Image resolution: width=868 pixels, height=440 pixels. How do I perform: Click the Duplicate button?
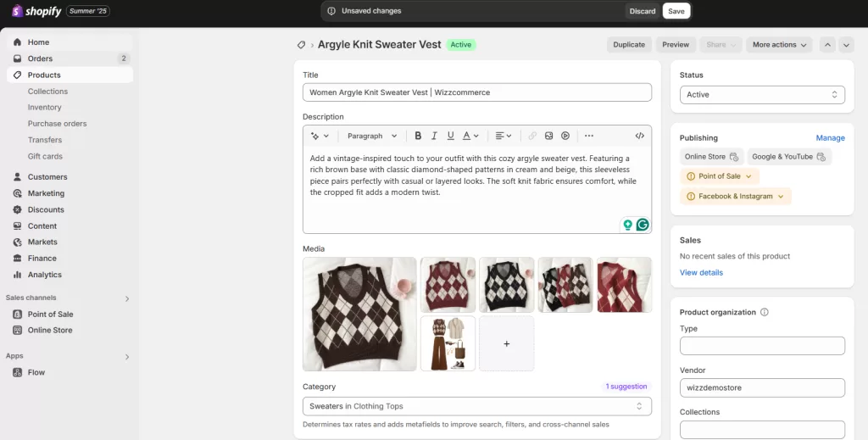629,45
